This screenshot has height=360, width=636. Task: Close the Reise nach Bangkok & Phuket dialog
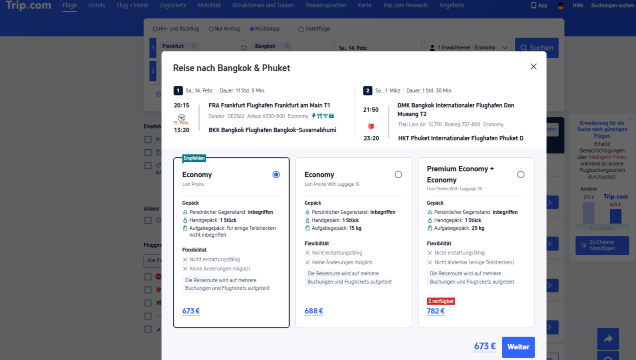click(x=533, y=66)
